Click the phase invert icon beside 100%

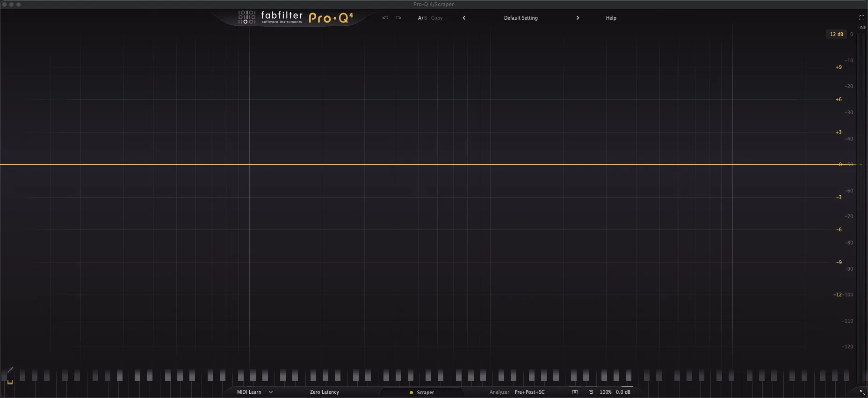tap(591, 392)
